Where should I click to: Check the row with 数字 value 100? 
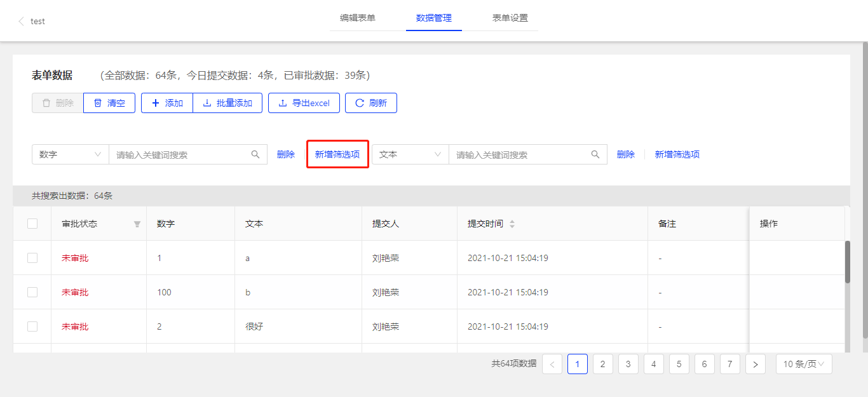(x=32, y=292)
